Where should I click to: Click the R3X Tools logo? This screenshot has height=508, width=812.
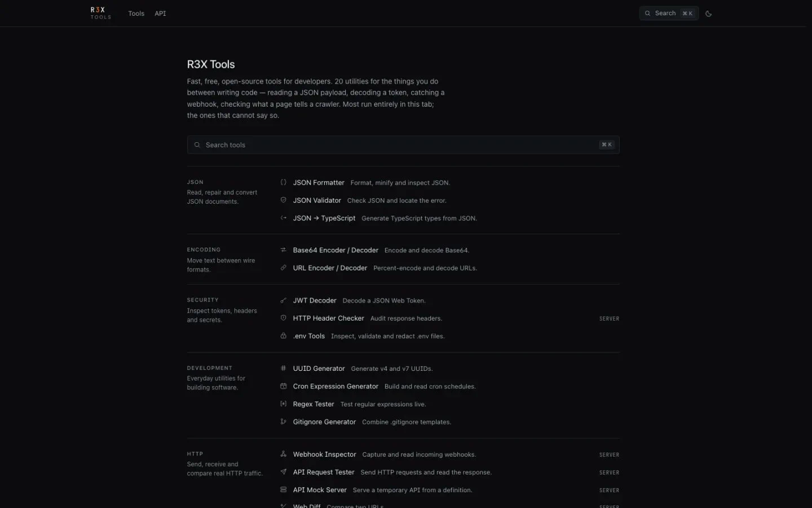point(101,13)
